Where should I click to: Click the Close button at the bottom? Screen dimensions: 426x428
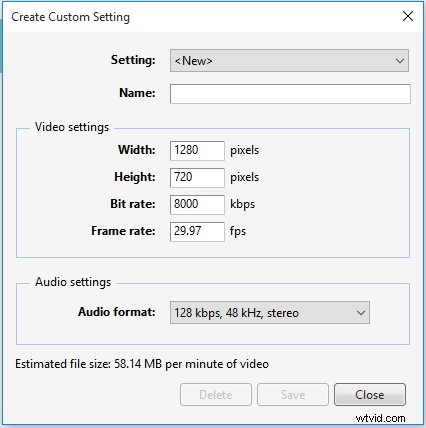(370, 395)
